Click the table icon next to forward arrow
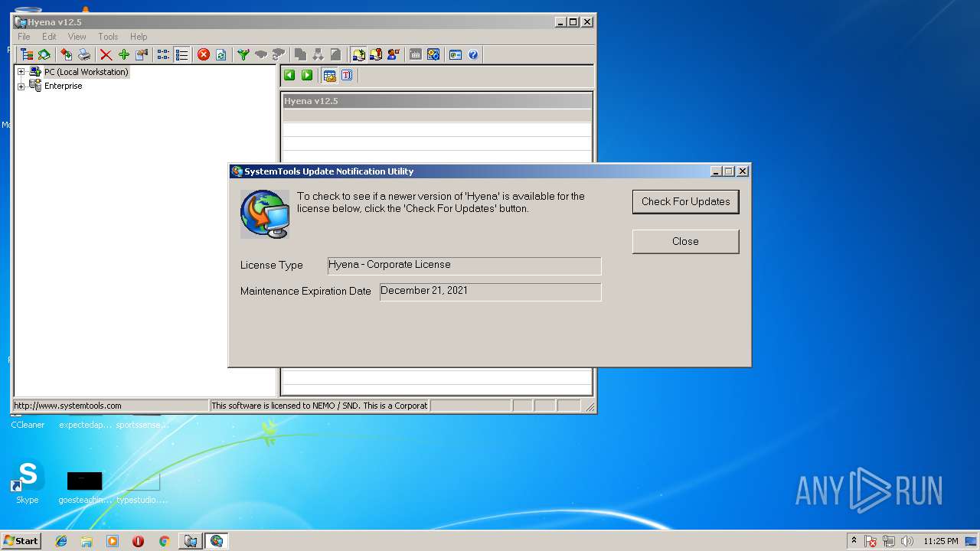 click(330, 75)
